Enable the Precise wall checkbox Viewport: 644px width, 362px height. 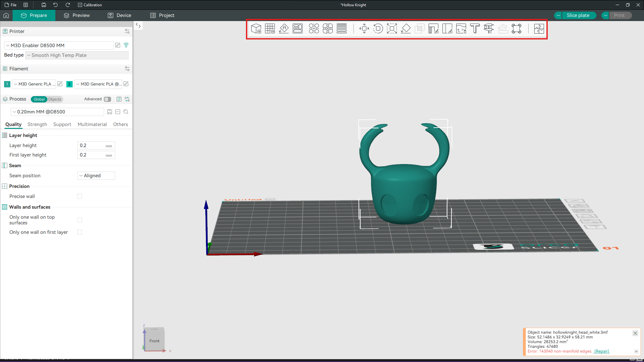point(80,196)
